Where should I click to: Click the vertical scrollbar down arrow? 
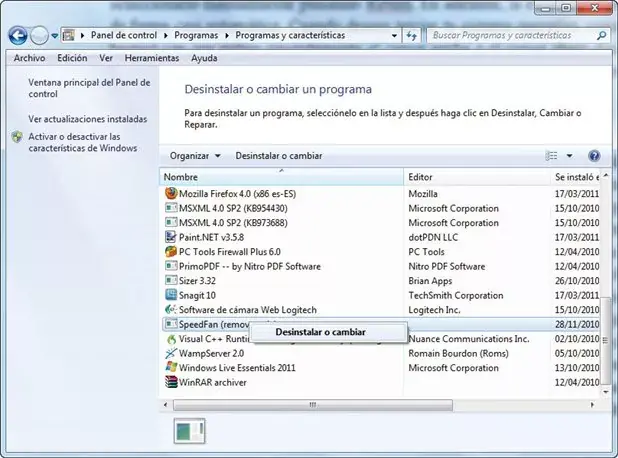(x=606, y=392)
